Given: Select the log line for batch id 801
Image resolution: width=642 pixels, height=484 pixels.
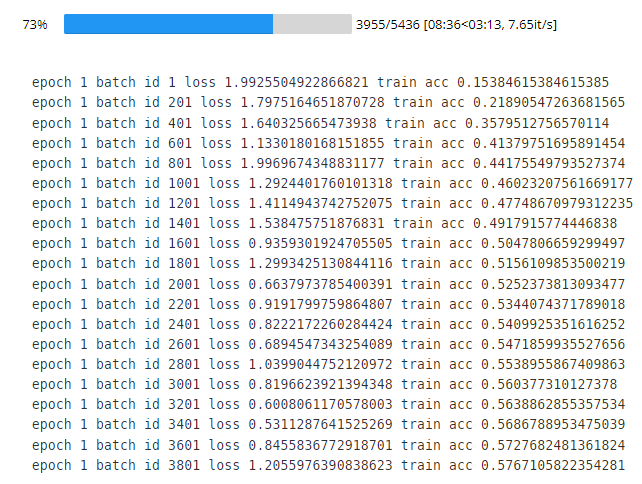Looking at the screenshot, I should (x=328, y=163).
